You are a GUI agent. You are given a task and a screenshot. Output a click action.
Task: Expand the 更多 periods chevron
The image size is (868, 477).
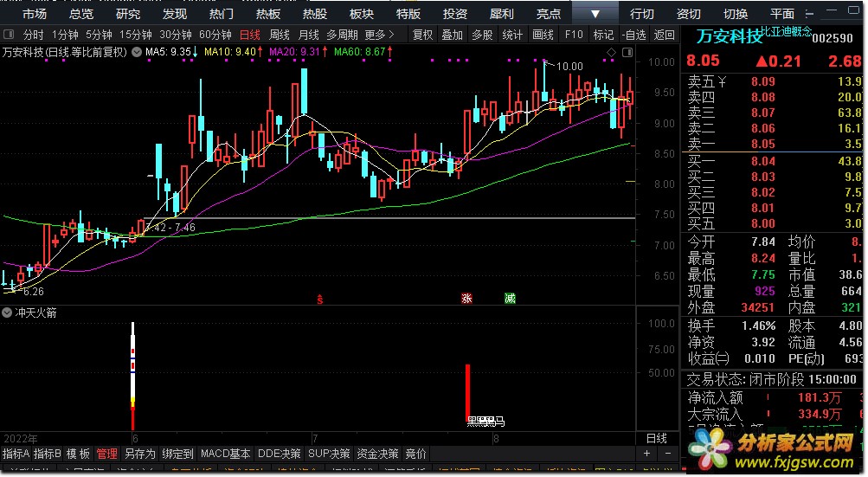(x=380, y=35)
